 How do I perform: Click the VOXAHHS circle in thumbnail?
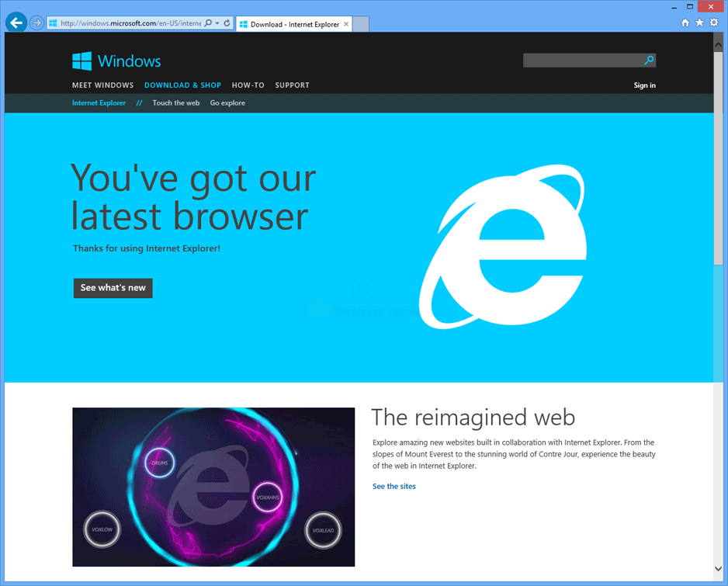tap(268, 498)
